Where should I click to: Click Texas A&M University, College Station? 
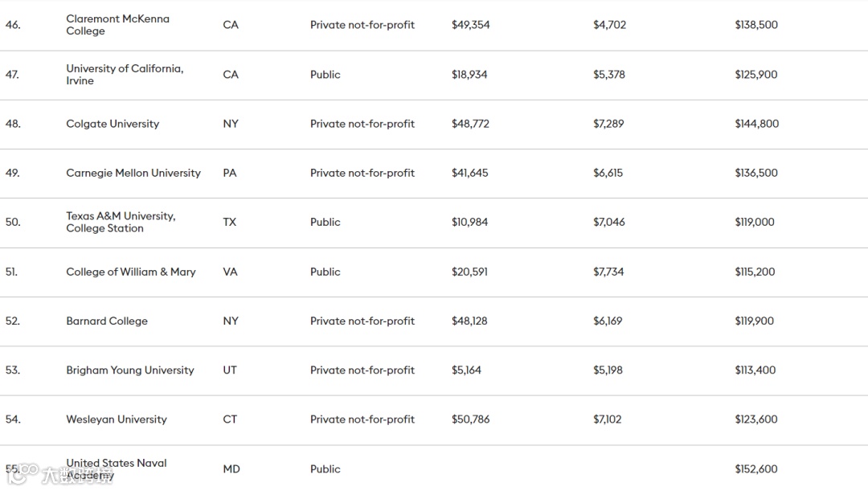[x=121, y=222]
